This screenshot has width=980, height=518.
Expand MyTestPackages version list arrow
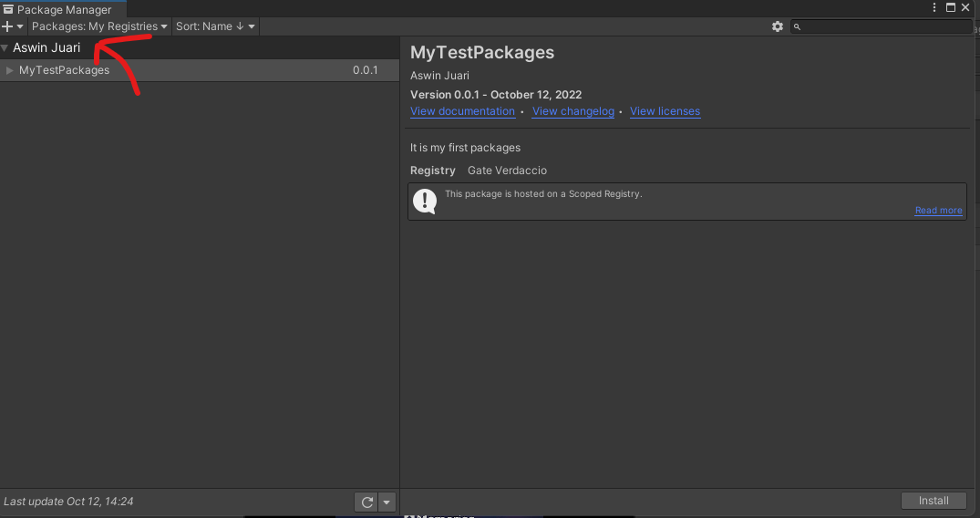pyautogui.click(x=10, y=70)
